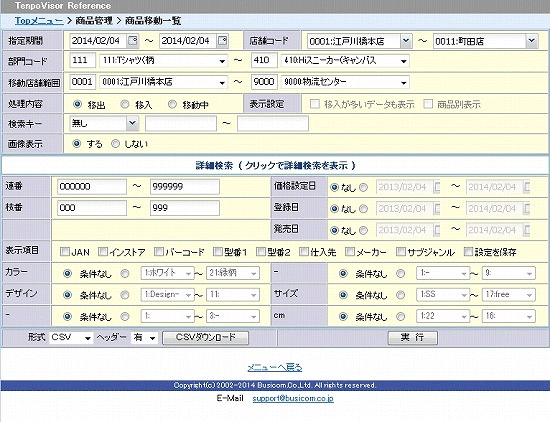The width and height of the screenshot is (550, 422).
Task: Enable the JAN display checkbox
Action: (65, 252)
